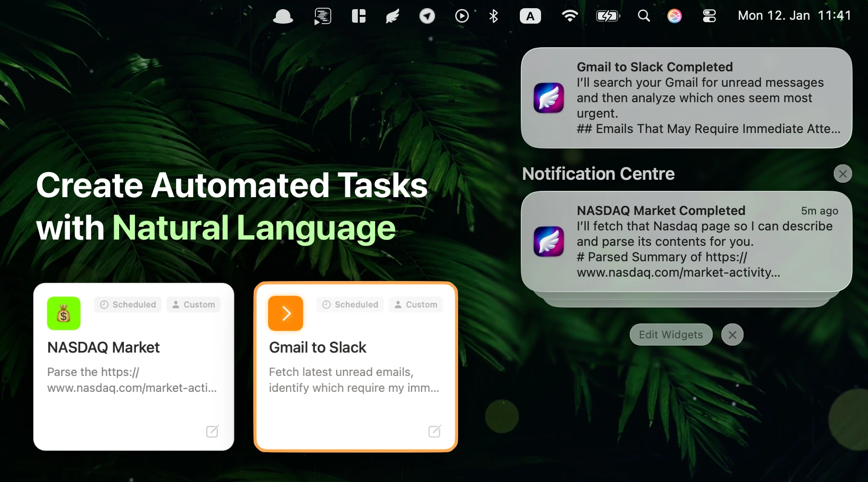Open the Scheduled badge on Gmail to Slack
This screenshot has width=868, height=482.
[350, 304]
